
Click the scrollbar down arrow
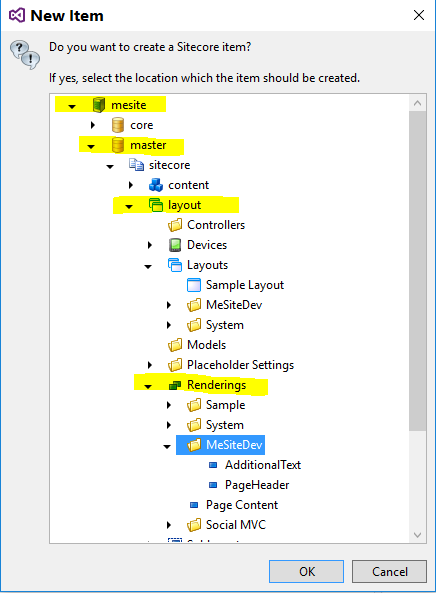pyautogui.click(x=417, y=535)
